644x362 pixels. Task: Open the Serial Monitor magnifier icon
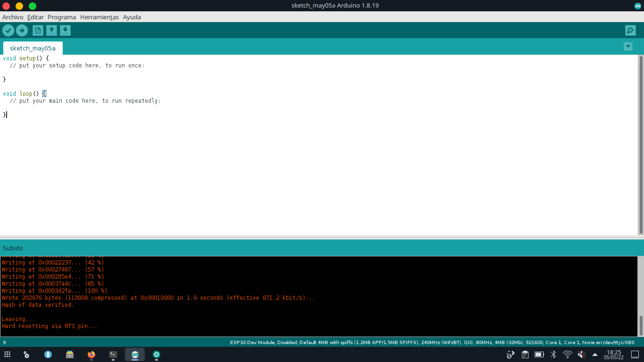click(630, 31)
